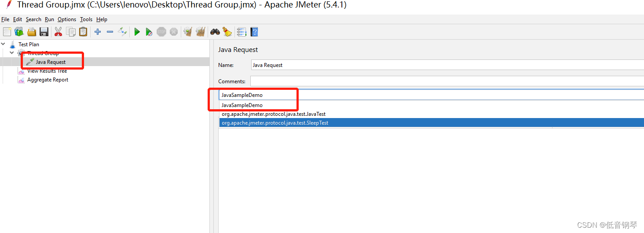Select Test Plan in the tree

(29, 44)
